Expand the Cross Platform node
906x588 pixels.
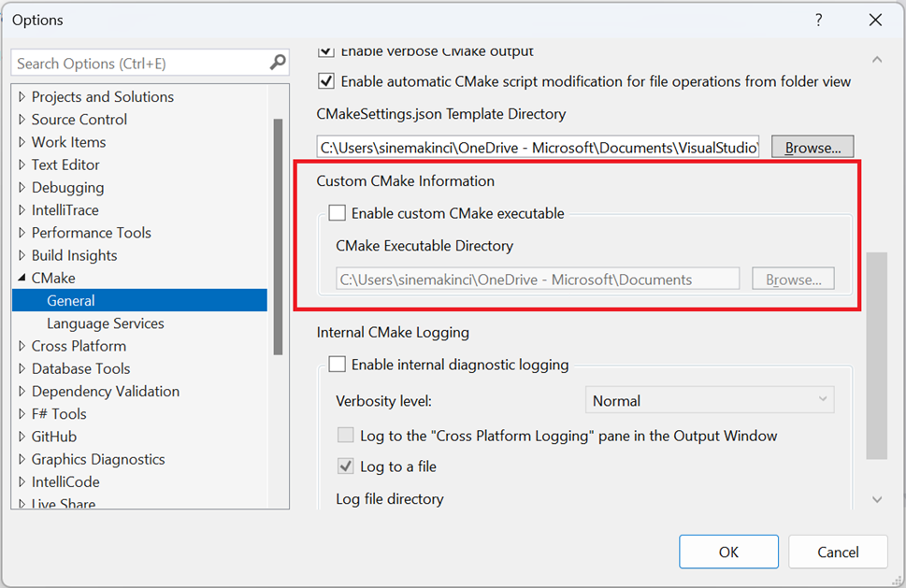coord(23,346)
